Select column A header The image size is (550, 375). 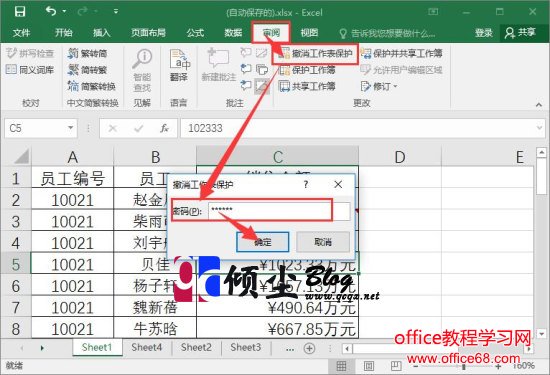point(73,157)
